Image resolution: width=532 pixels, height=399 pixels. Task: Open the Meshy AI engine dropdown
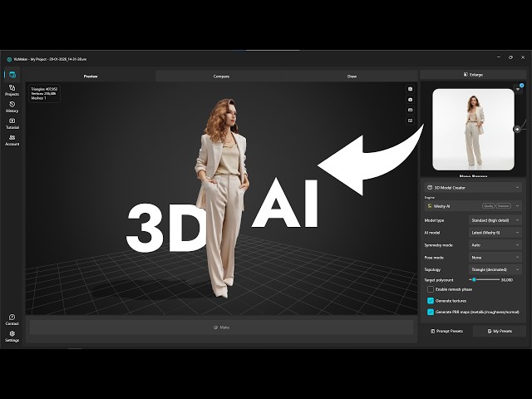(473, 206)
